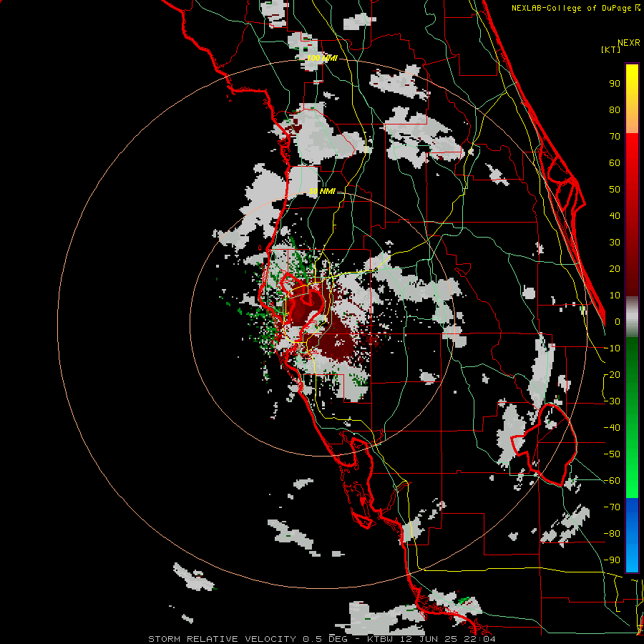Click the -10 value on the velocity scale
Image resolution: width=644 pixels, height=644 pixels.
612,348
